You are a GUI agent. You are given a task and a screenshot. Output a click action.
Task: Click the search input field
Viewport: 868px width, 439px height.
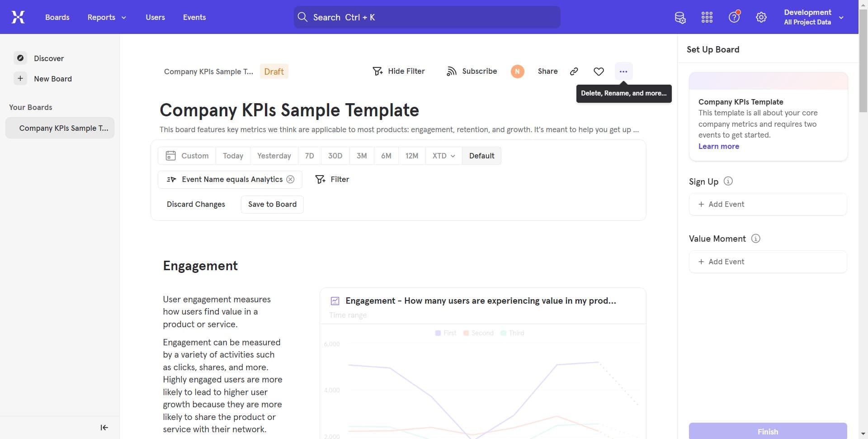[x=427, y=17]
